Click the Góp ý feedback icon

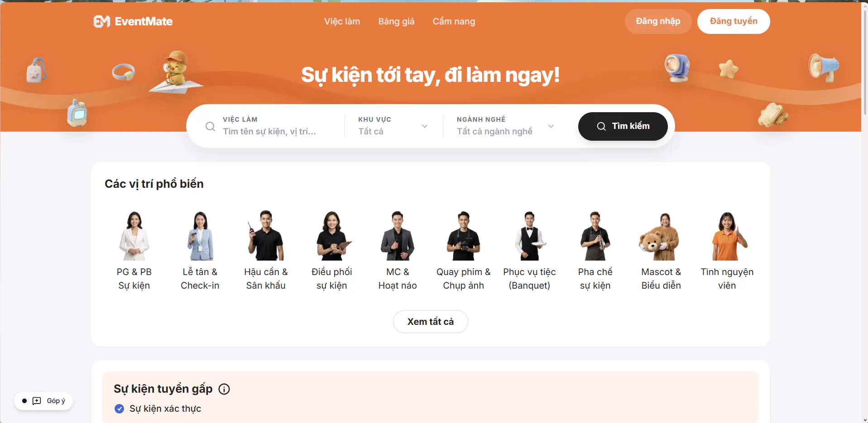pos(37,401)
